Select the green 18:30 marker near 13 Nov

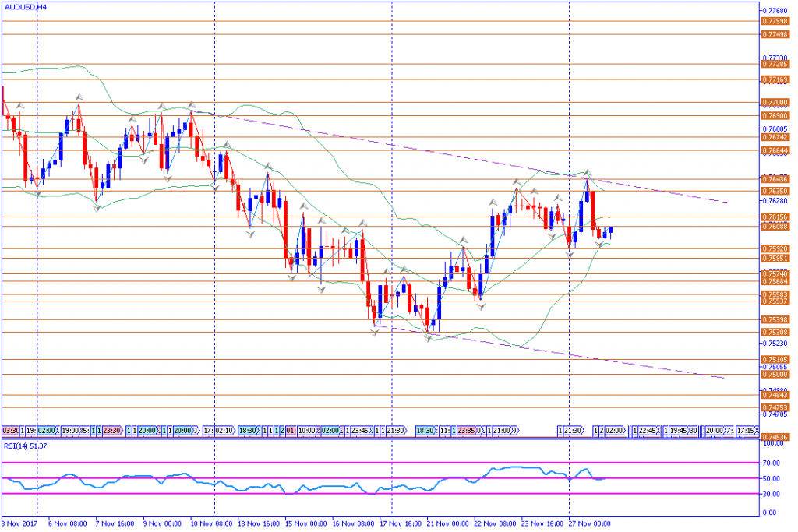tap(249, 430)
